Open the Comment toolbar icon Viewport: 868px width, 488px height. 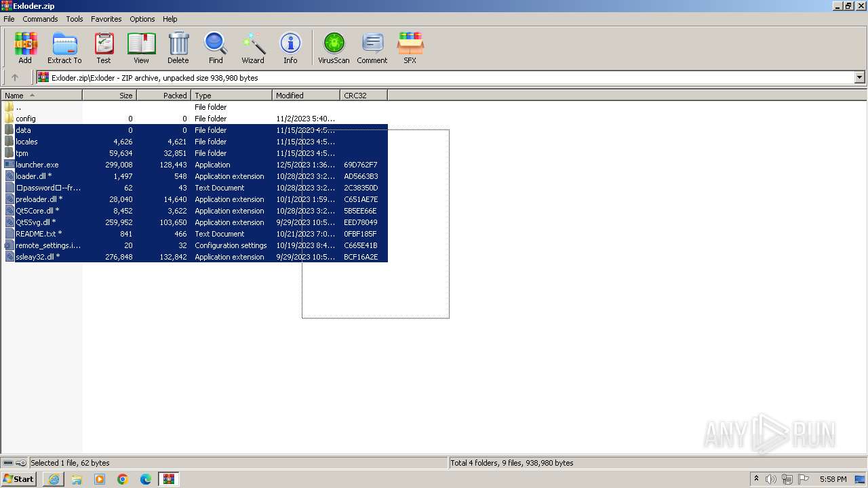(x=372, y=47)
